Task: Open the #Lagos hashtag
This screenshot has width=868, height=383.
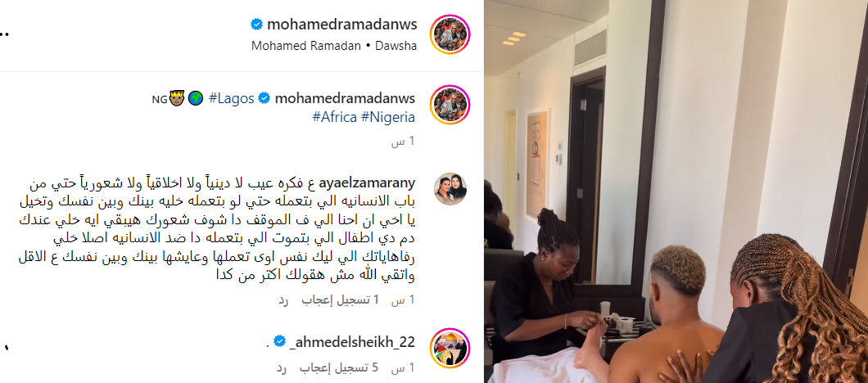Action: click(232, 99)
